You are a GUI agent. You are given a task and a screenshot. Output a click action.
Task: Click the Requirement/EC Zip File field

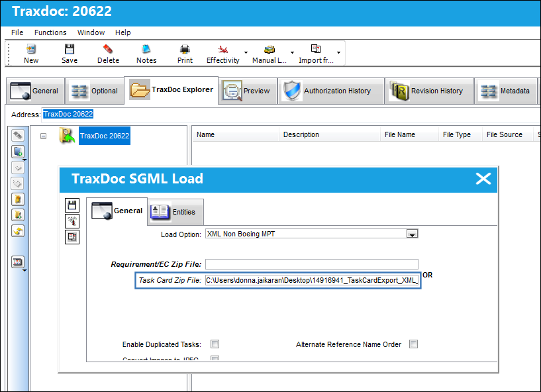312,264
